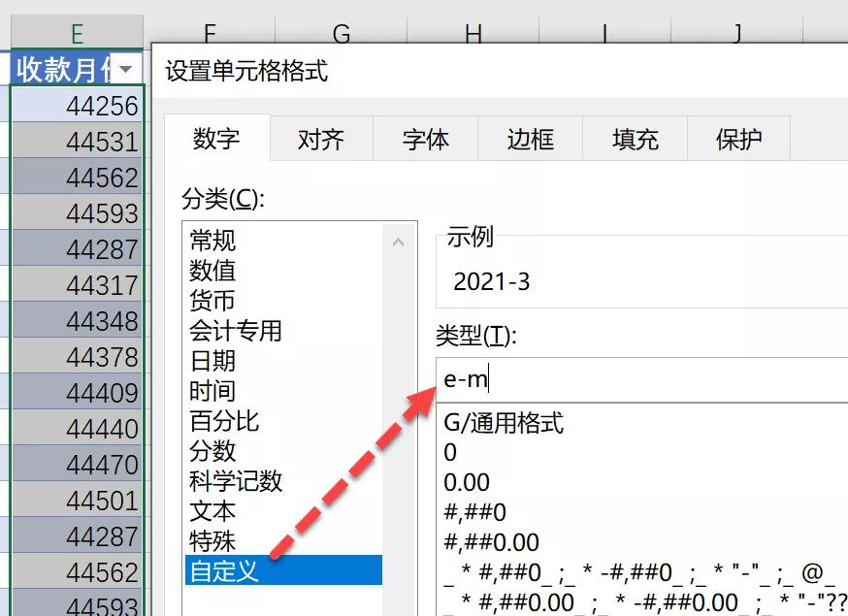Select column E header

(x=77, y=35)
